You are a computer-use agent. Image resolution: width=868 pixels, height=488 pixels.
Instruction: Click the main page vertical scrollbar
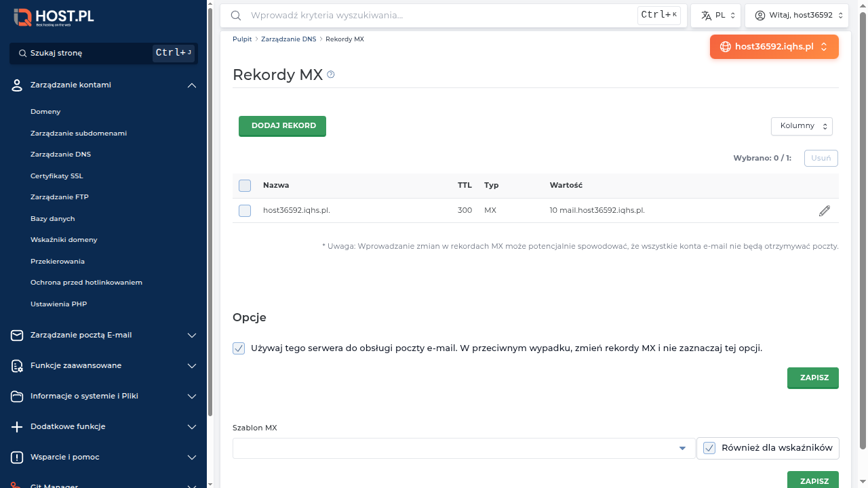pos(863,230)
